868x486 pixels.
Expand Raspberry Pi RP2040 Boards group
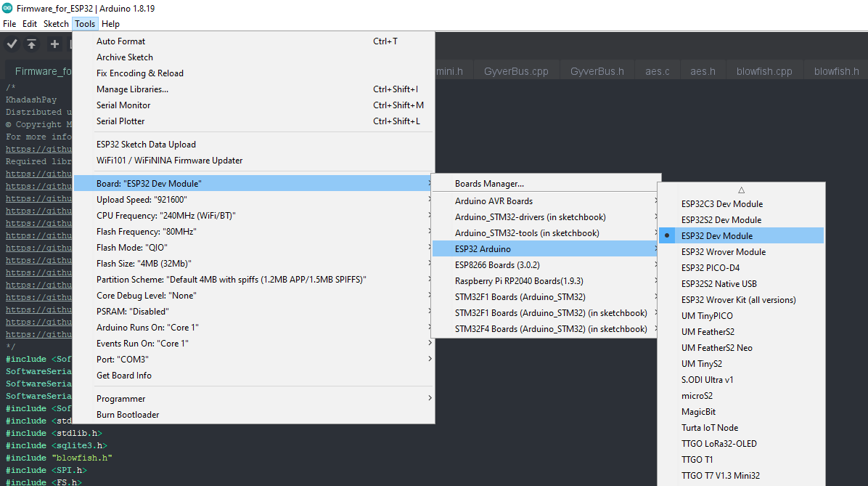[545, 282]
